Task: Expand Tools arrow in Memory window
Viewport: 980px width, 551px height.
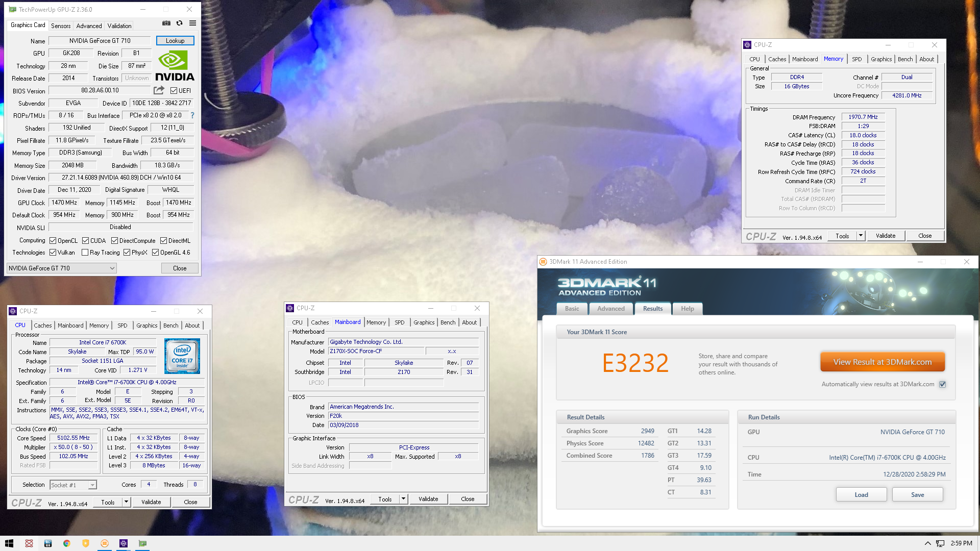Action: 861,236
